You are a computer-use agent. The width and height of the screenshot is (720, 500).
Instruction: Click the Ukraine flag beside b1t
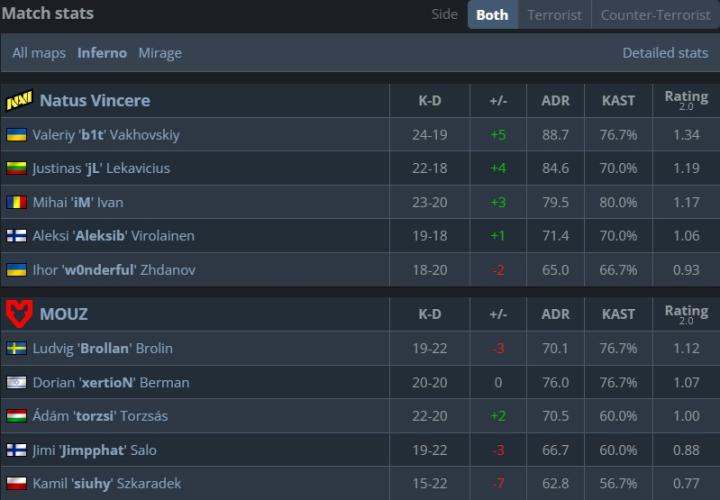click(16, 135)
